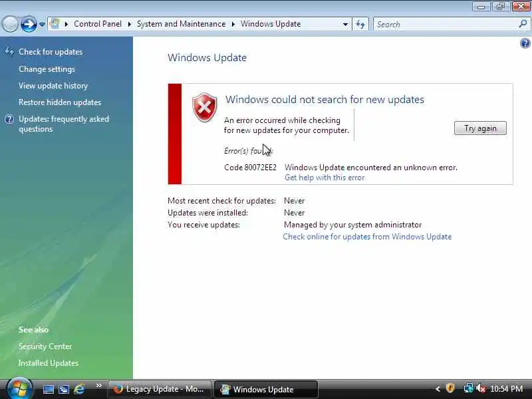Click the security shield tray icon
Viewport: 532px width, 399px height.
(x=450, y=388)
